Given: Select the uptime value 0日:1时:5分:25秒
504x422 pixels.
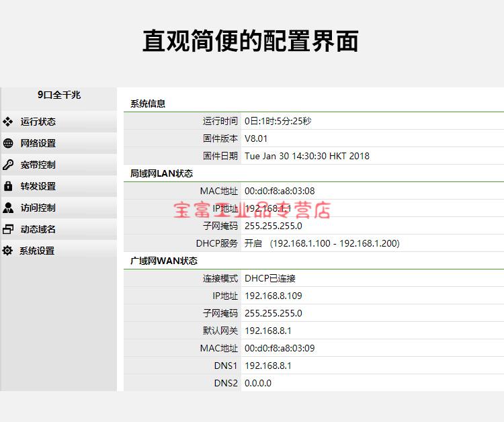Looking at the screenshot, I should [278, 121].
